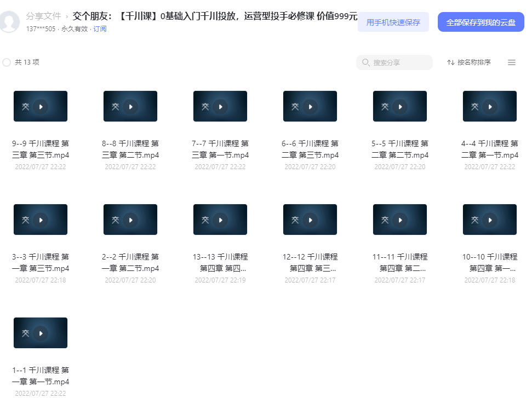Select file name 3--3 千川课程 第一章 第三节.mp4
Viewport: 532px width, 398px height.
41,262
